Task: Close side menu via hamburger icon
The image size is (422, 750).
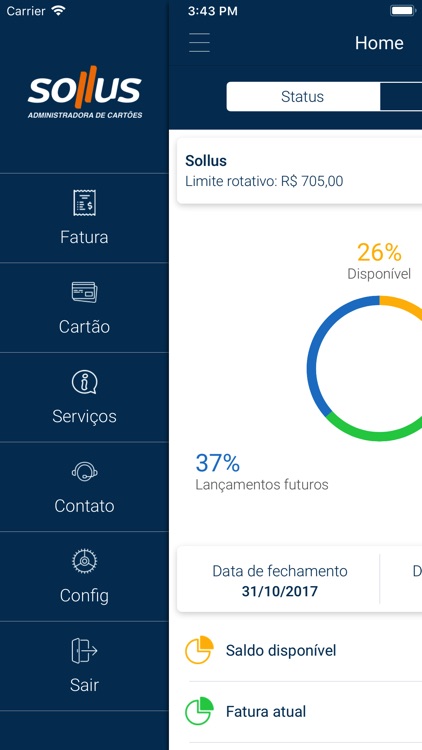Action: click(199, 43)
